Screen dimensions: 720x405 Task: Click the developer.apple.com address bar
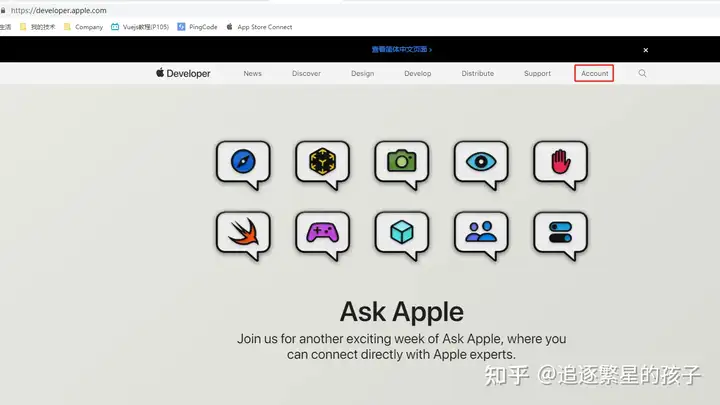(59, 10)
